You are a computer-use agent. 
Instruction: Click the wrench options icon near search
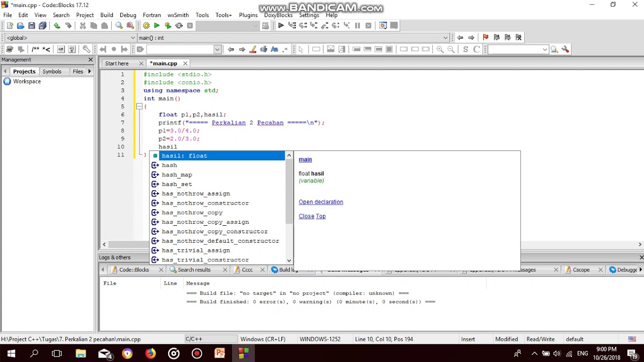click(x=566, y=49)
